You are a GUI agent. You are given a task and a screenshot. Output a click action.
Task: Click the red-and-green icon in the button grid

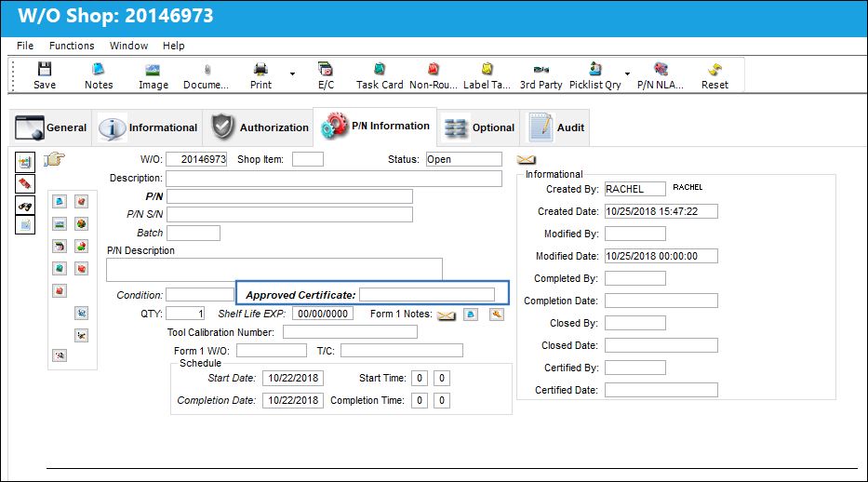coord(81,247)
